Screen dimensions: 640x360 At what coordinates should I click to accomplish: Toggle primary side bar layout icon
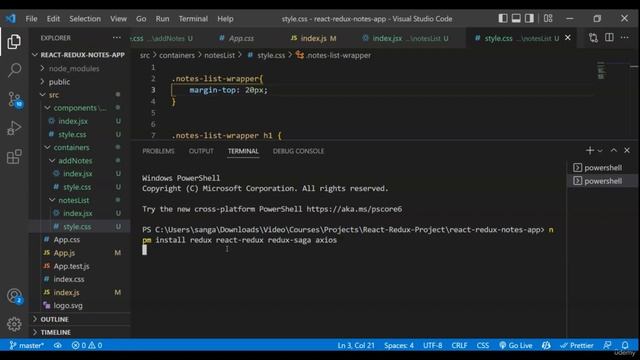pos(503,18)
